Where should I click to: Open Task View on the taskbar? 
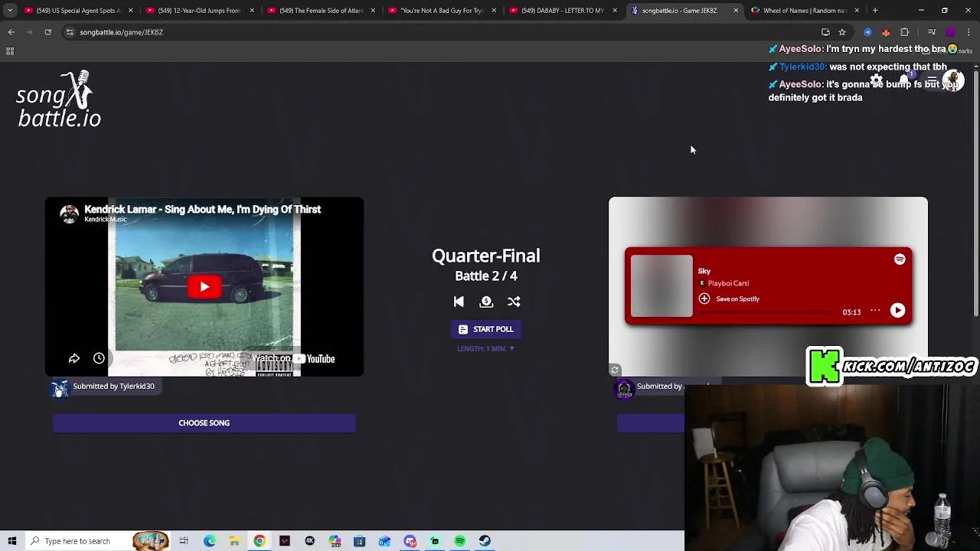(x=184, y=541)
